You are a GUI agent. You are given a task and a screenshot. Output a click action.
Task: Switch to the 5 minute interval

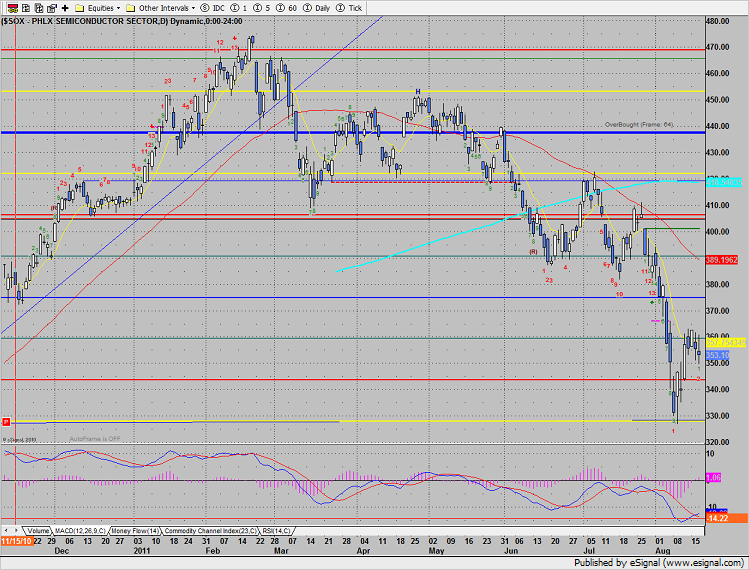point(261,8)
